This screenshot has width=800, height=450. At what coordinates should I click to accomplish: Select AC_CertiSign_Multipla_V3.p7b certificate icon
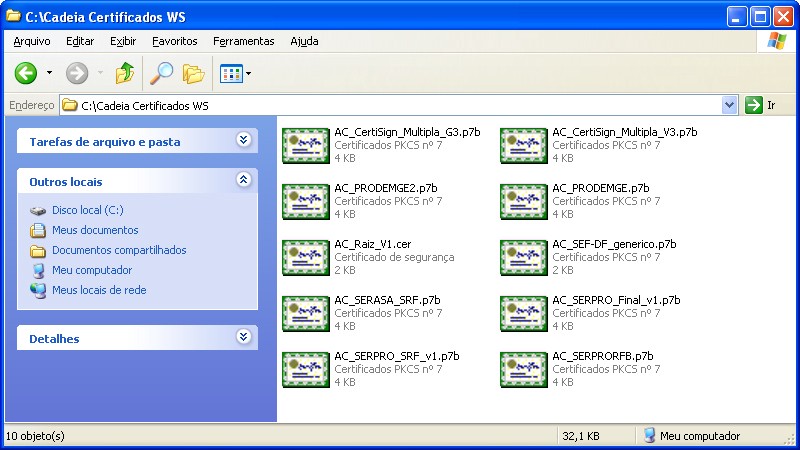tap(523, 145)
